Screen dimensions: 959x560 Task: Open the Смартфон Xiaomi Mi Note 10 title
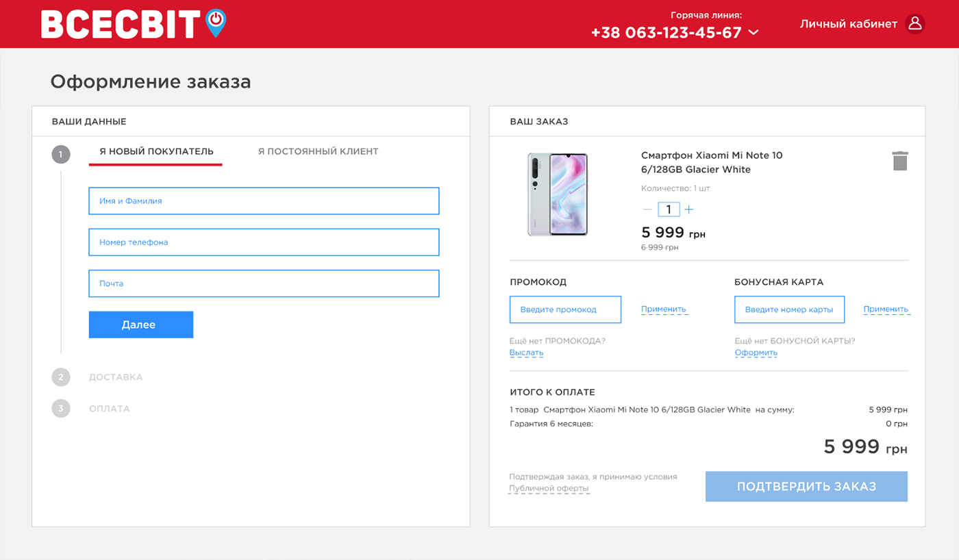pos(712,162)
